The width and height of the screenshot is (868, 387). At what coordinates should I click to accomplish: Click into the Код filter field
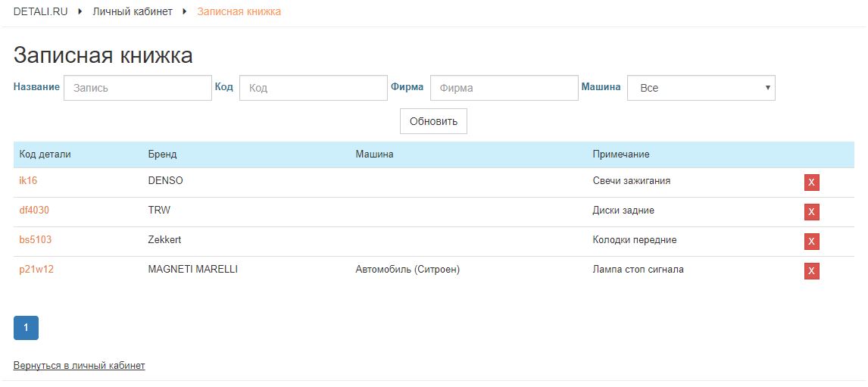click(313, 88)
